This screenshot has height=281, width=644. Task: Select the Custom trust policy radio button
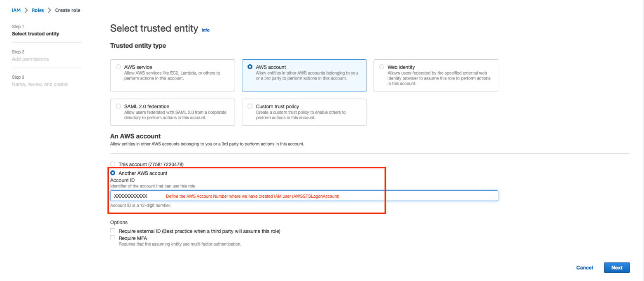click(251, 106)
